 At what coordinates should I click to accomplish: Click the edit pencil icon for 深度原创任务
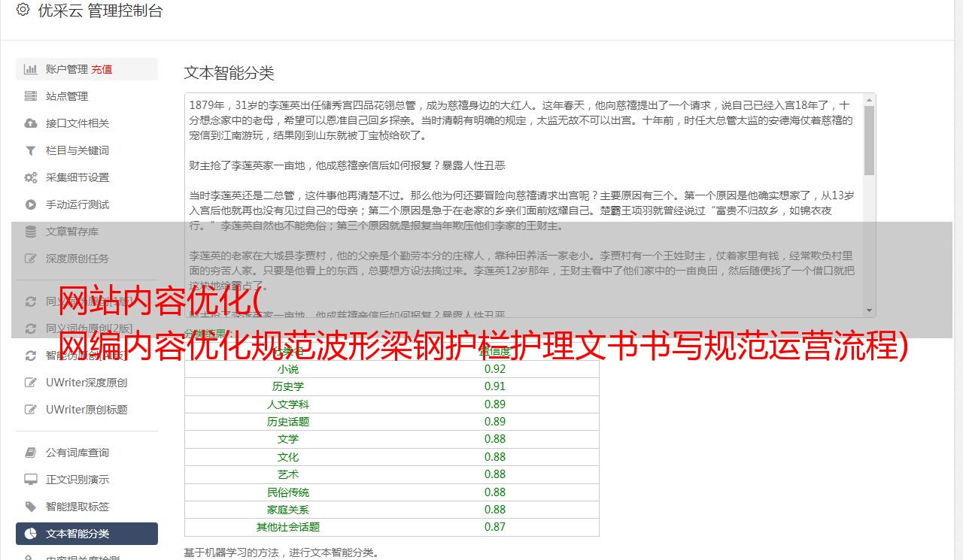click(30, 259)
